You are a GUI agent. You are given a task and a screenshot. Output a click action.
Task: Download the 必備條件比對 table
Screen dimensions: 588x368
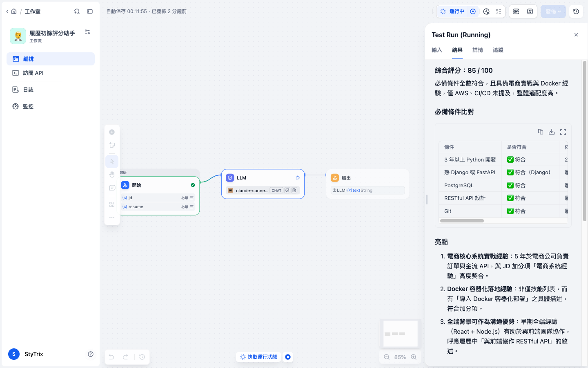[x=552, y=132]
